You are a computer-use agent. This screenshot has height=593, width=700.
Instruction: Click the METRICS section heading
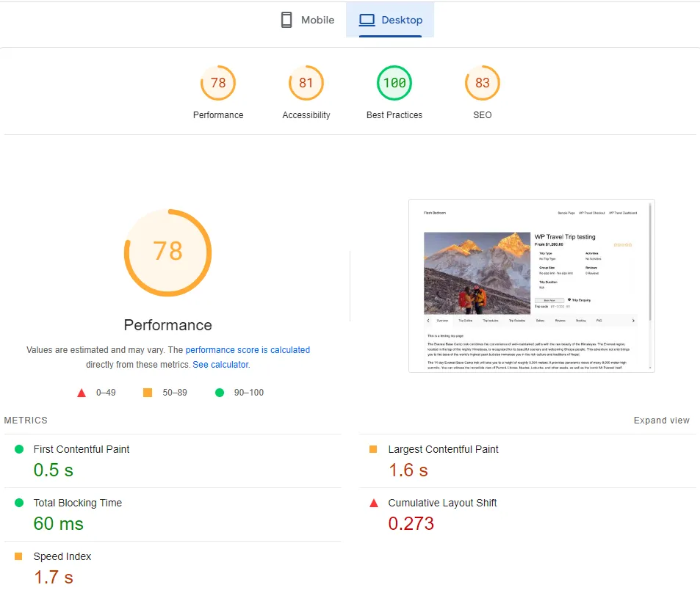[26, 421]
